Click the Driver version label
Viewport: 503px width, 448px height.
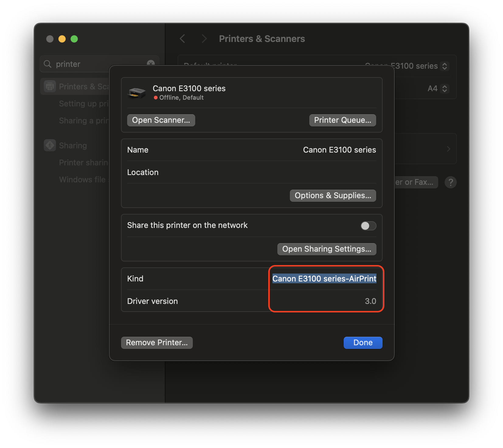152,301
